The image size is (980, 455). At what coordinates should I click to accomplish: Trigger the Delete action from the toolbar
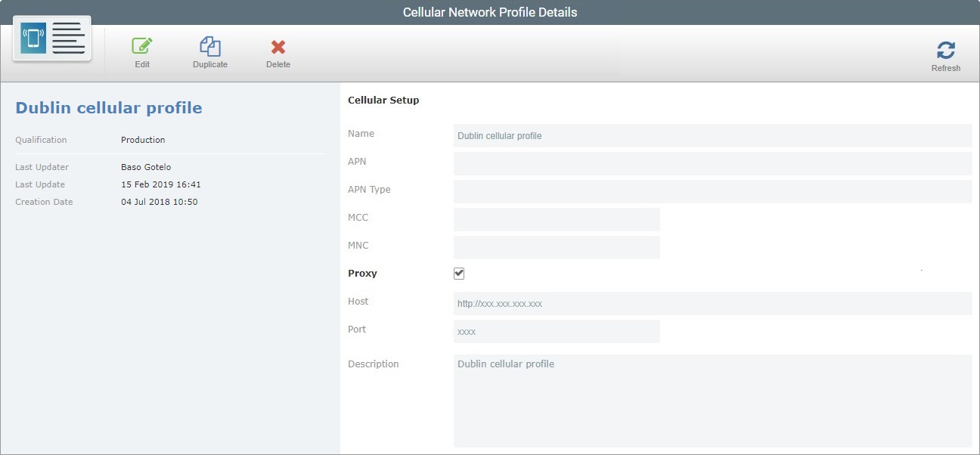(278, 45)
